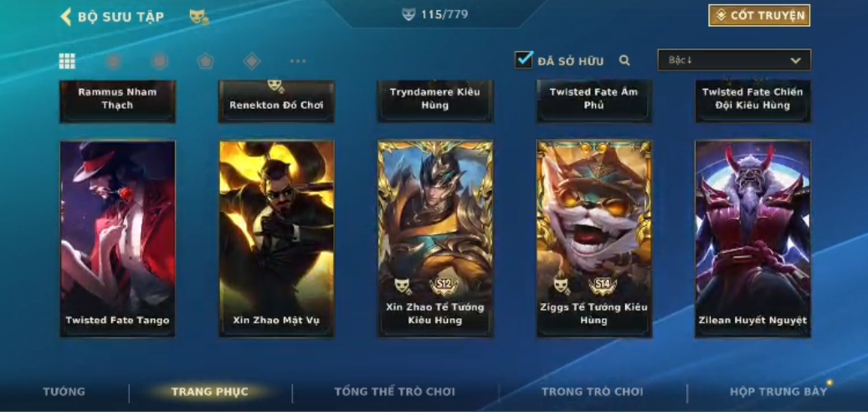
Task: Open search with magnifier icon
Action: (624, 60)
